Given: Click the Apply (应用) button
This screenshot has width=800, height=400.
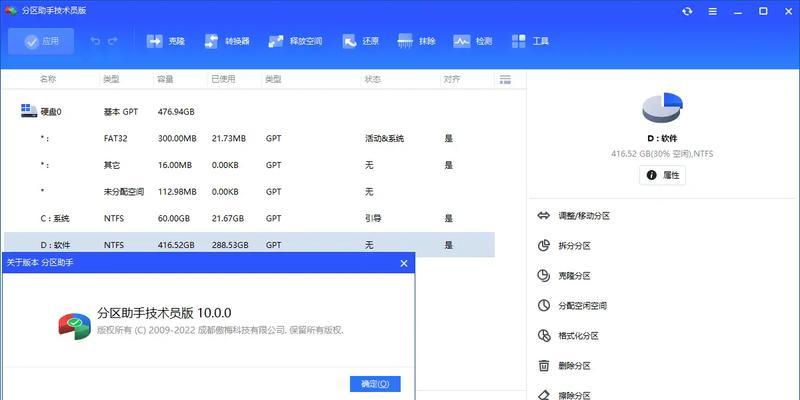Looking at the screenshot, I should tap(41, 41).
